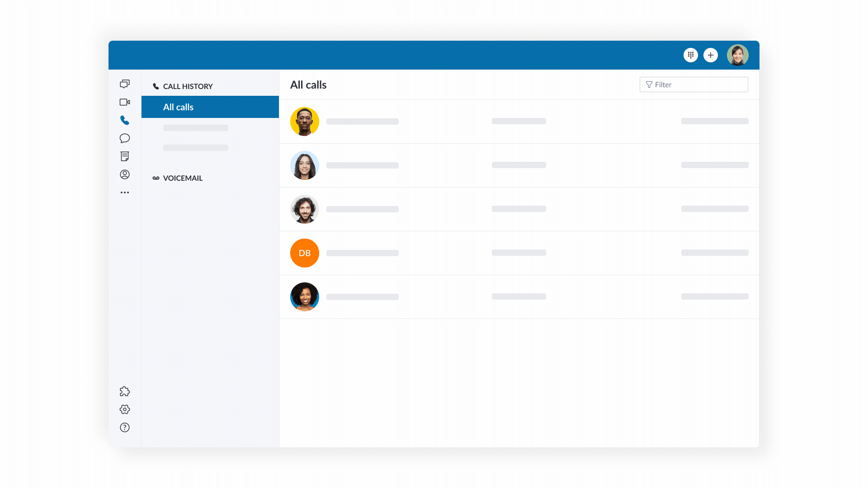Open the Voicemail section
This screenshot has height=488, width=868.
(x=183, y=178)
